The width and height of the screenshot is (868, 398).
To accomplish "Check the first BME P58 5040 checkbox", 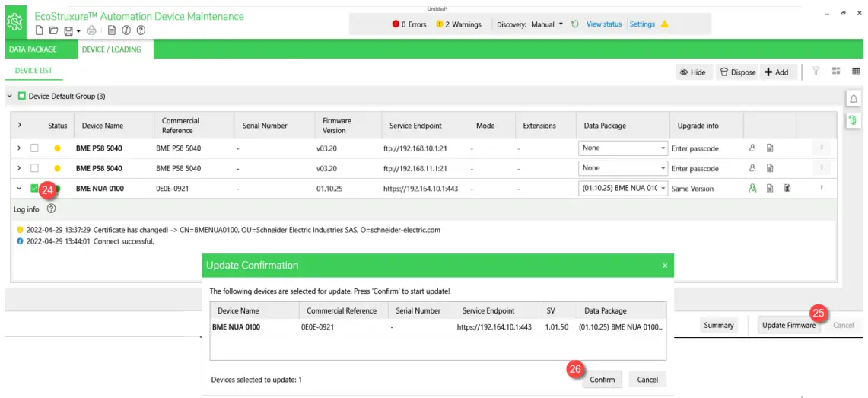I will (34, 148).
